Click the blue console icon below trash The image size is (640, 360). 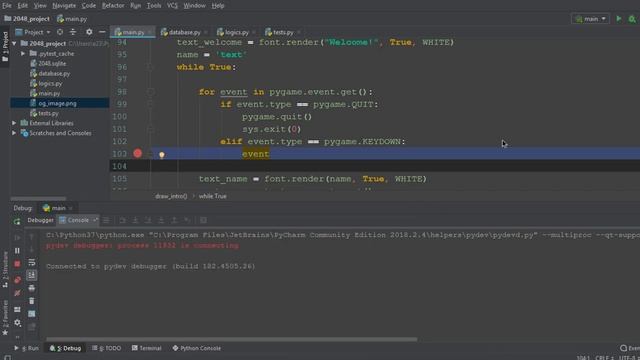coord(32,314)
